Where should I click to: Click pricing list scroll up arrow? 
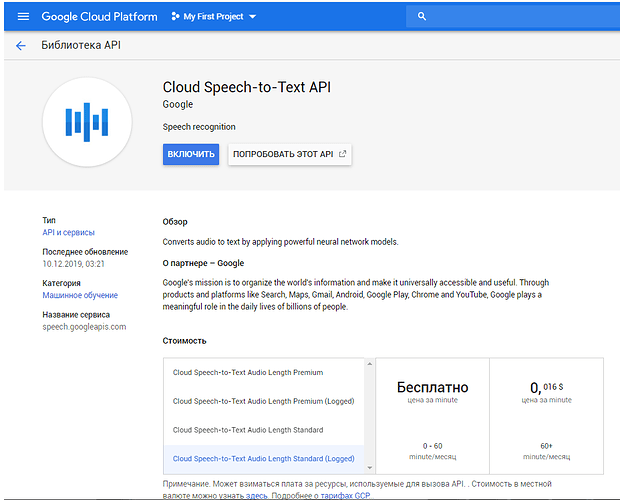(x=370, y=364)
